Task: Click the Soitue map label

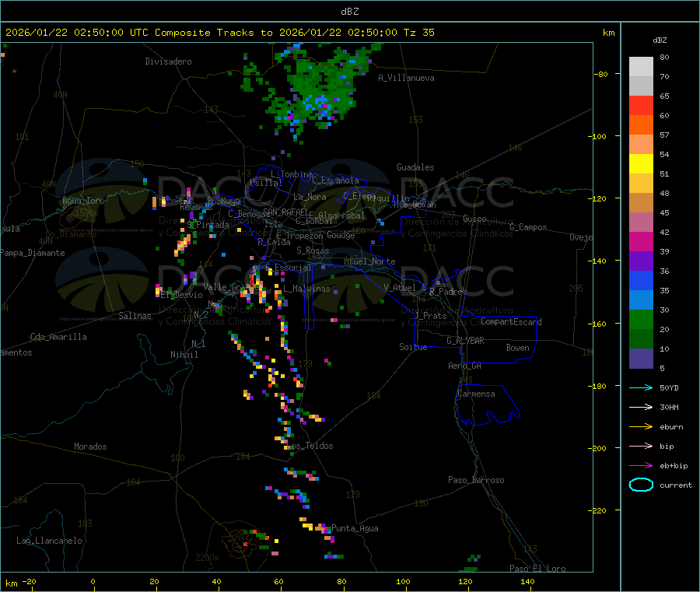Action: tap(413, 347)
